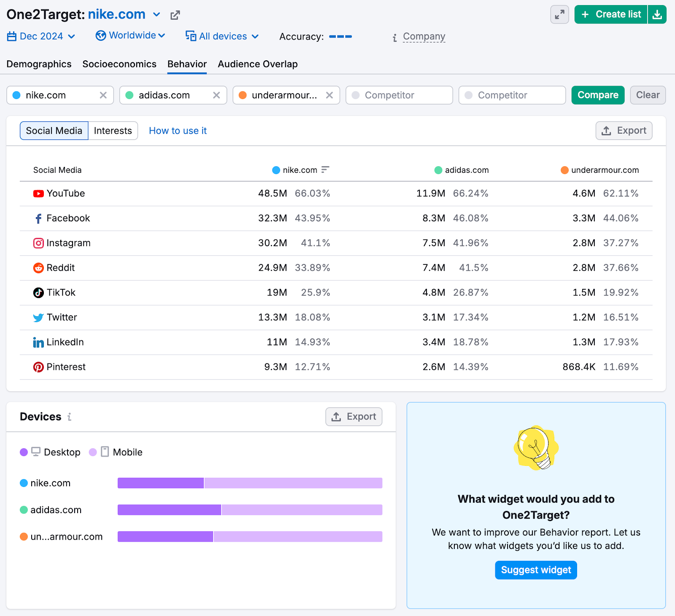Remove underarmour competitor entry
The image size is (675, 616).
pos(329,95)
